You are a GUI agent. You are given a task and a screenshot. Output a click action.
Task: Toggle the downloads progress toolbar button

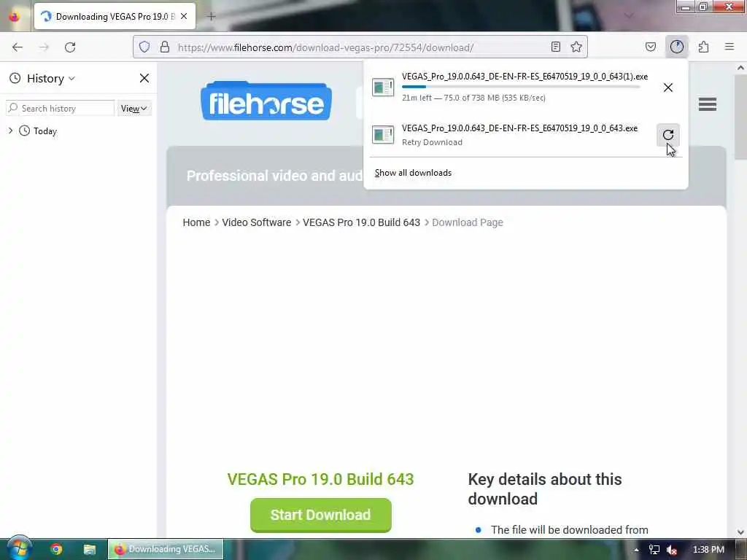677,47
